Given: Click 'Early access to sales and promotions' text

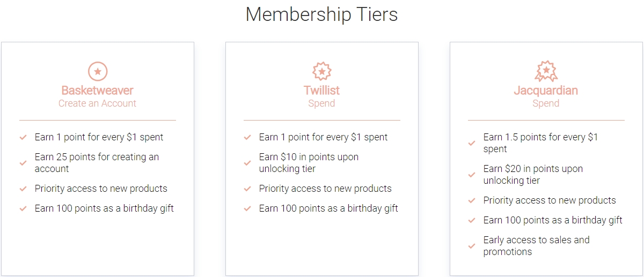Looking at the screenshot, I should pos(537,246).
